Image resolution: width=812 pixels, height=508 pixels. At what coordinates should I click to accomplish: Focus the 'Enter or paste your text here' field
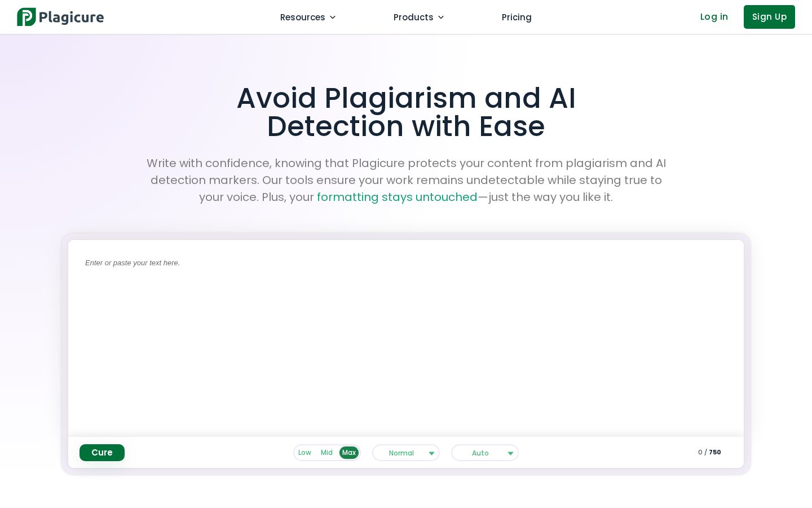(x=406, y=338)
